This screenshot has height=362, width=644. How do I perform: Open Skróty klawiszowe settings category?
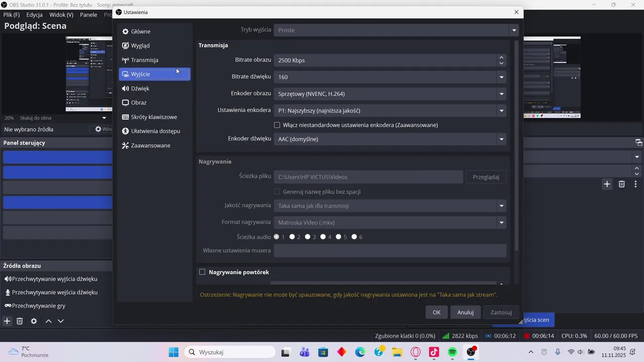(154, 117)
